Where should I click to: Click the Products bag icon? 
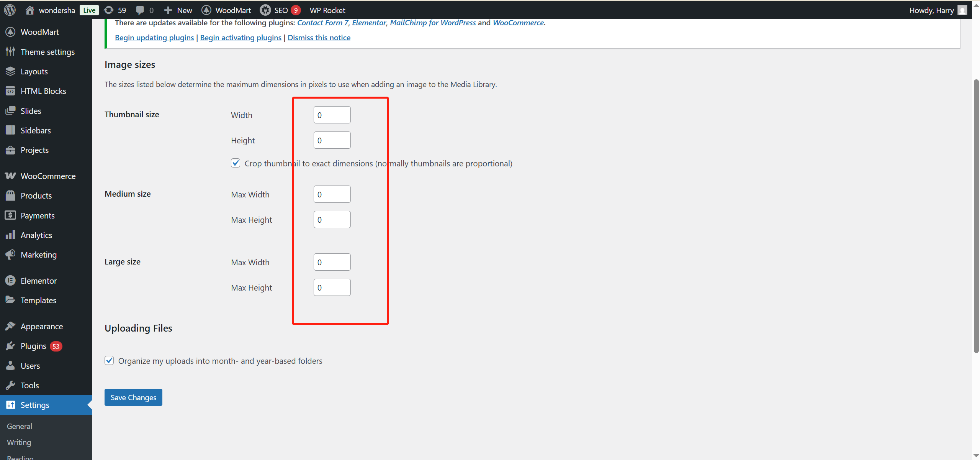[x=10, y=195]
